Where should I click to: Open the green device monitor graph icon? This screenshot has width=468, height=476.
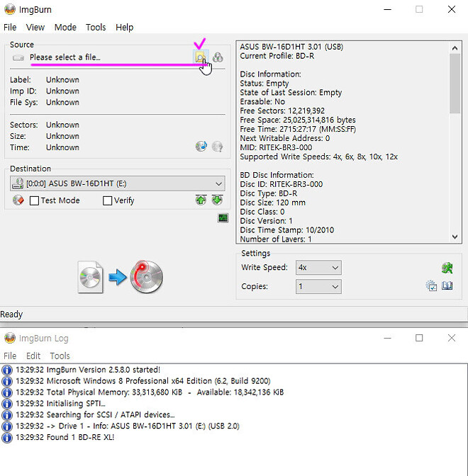click(223, 218)
